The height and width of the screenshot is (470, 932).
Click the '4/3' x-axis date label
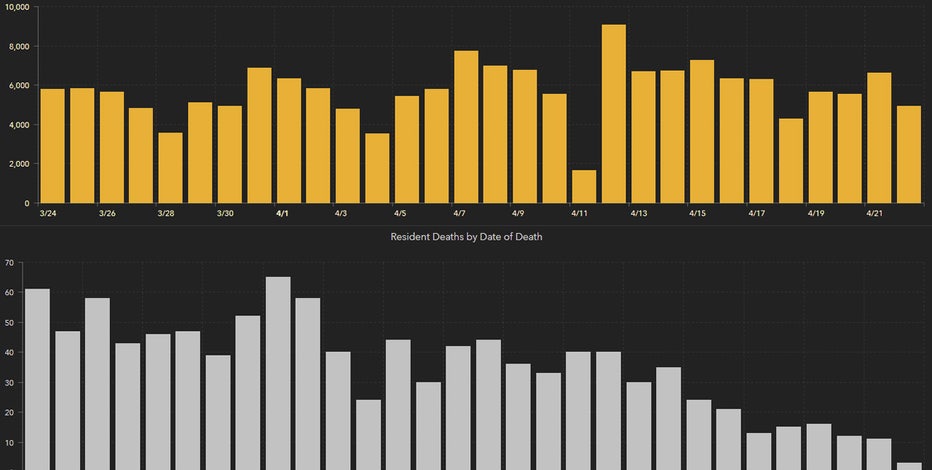tap(341, 213)
